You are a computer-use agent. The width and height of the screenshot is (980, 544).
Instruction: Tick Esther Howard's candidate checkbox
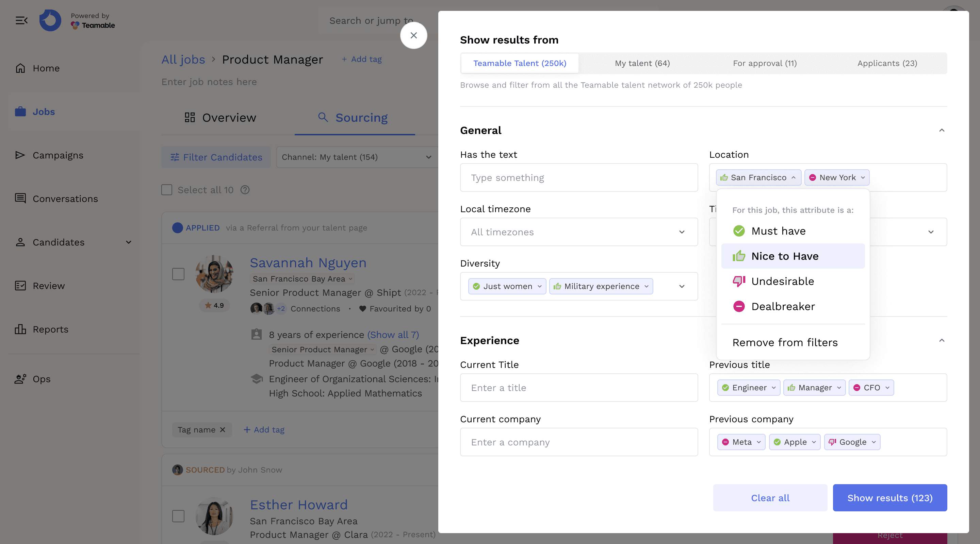pos(178,516)
